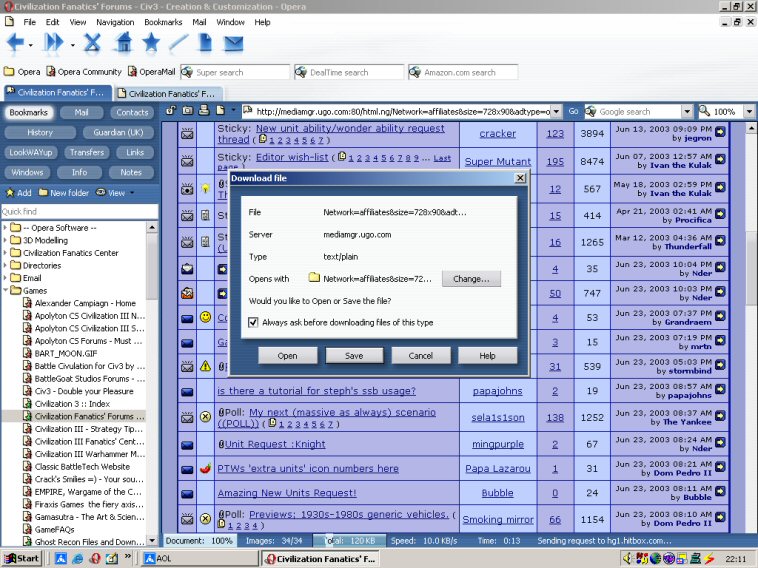Toggle the Windows panel button
This screenshot has width=758, height=568.
click(x=27, y=172)
